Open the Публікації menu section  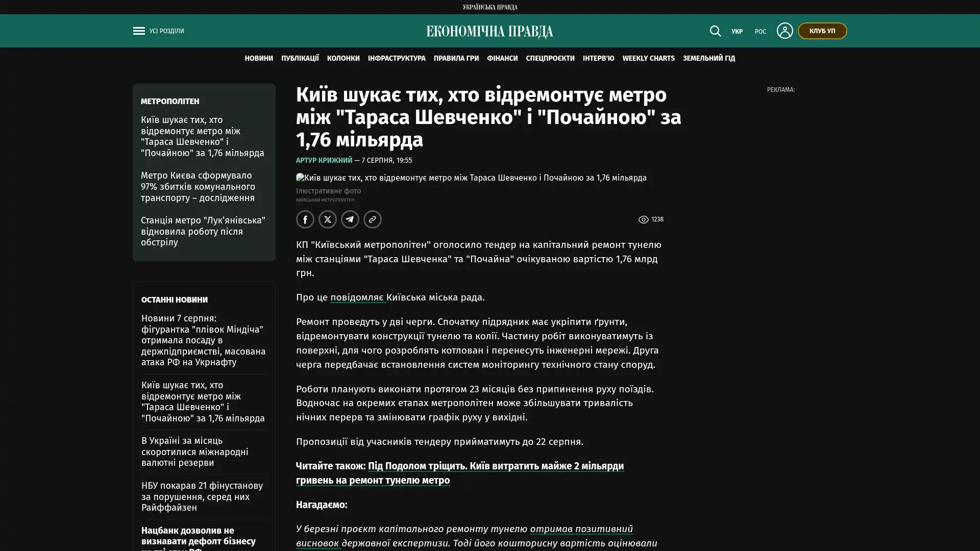tap(300, 58)
